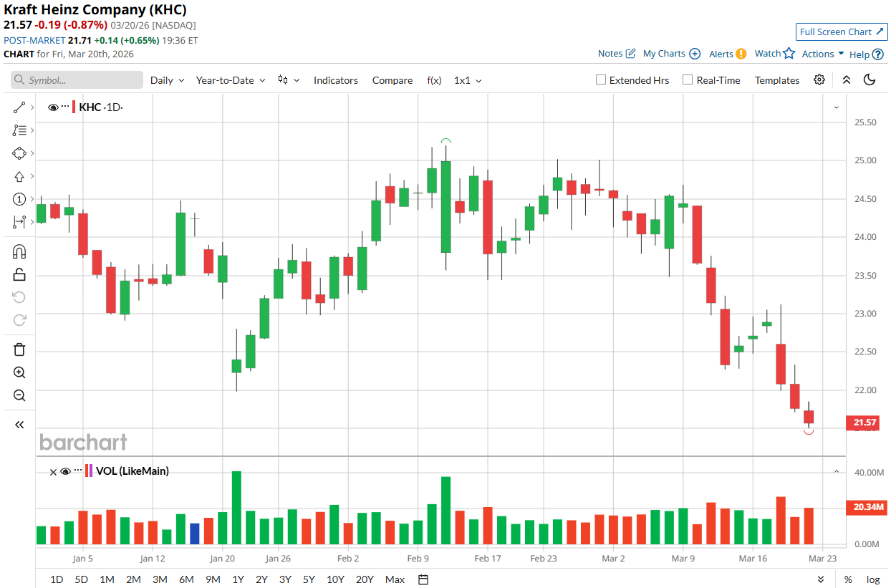Select the 10Y time range
This screenshot has height=588, width=891.
pos(335,579)
